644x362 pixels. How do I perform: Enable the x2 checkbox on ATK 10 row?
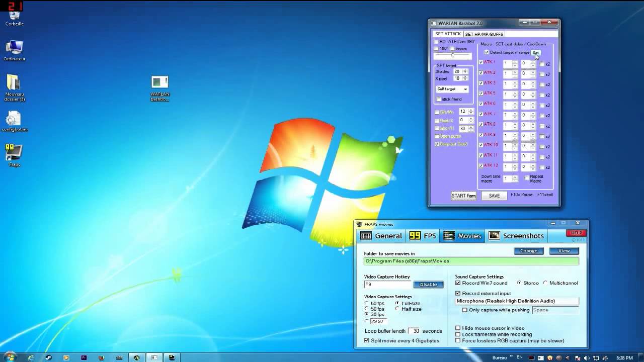[542, 146]
